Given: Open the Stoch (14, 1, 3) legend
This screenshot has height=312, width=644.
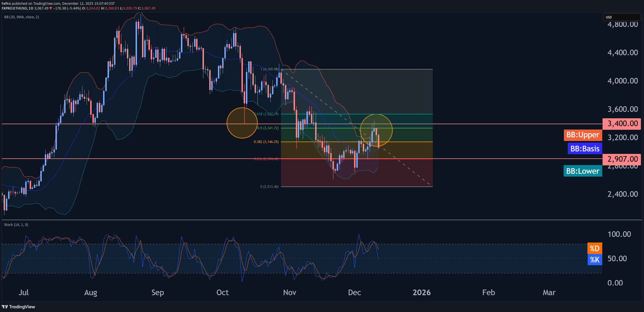Looking at the screenshot, I should (x=16, y=225).
